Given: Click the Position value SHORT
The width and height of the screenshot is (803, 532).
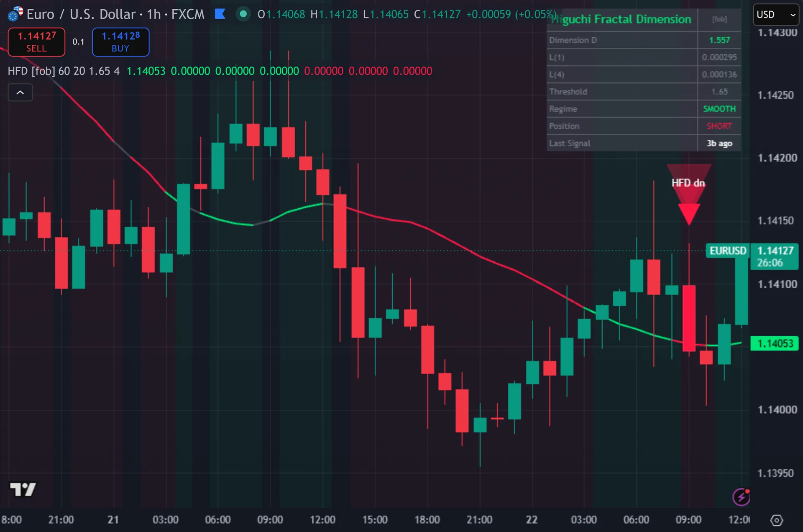Looking at the screenshot, I should tap(719, 126).
